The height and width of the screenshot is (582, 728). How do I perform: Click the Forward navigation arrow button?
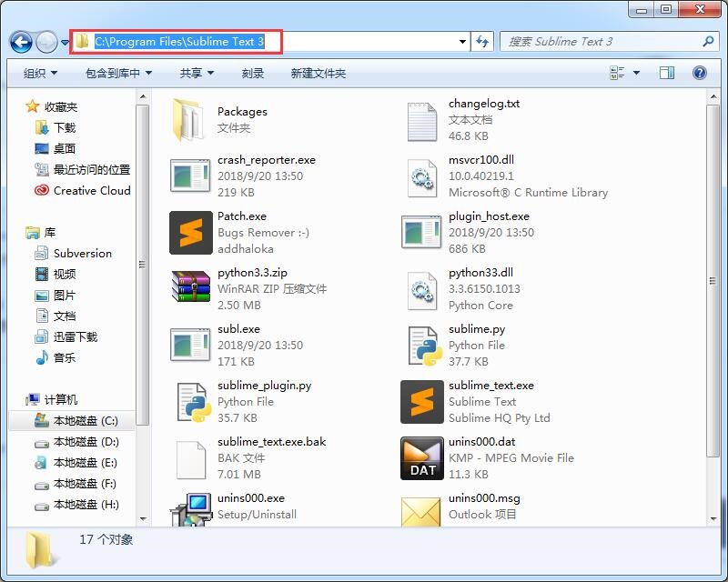(x=46, y=42)
